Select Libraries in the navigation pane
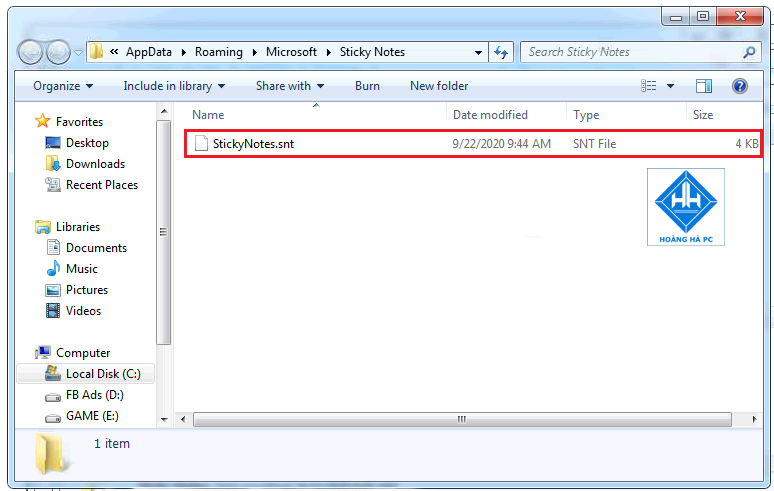Image resolution: width=774 pixels, height=491 pixels. [78, 227]
